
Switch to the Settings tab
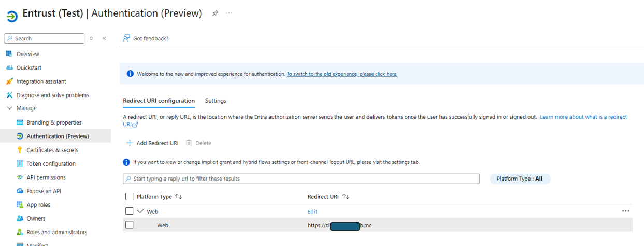pos(216,101)
